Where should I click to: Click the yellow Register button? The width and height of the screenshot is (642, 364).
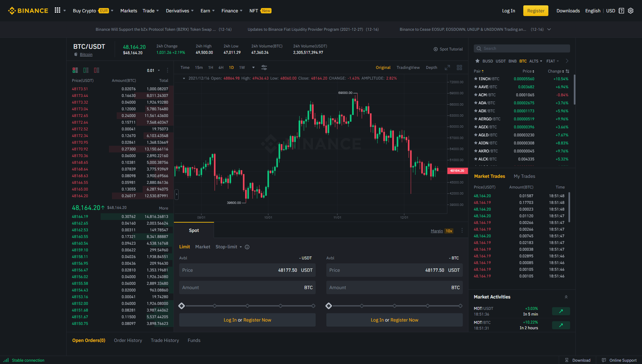point(536,11)
